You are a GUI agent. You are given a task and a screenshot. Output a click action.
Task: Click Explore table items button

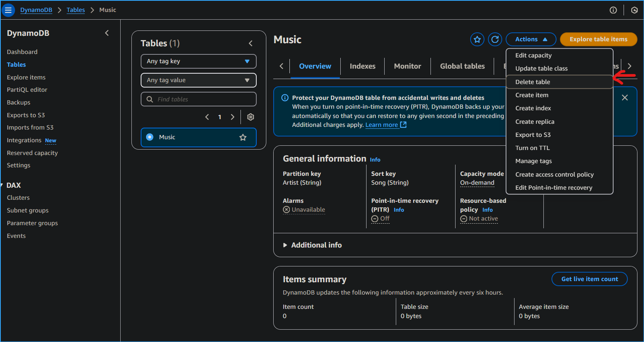point(598,39)
